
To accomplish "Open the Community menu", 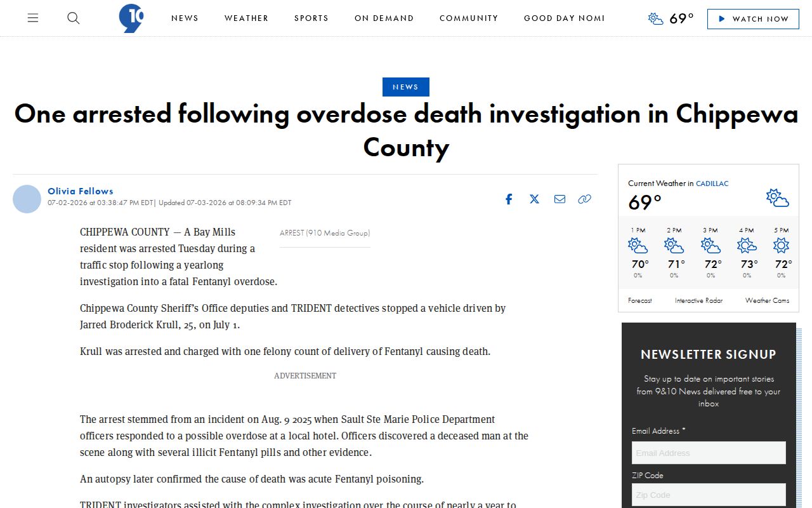I will pos(469,18).
